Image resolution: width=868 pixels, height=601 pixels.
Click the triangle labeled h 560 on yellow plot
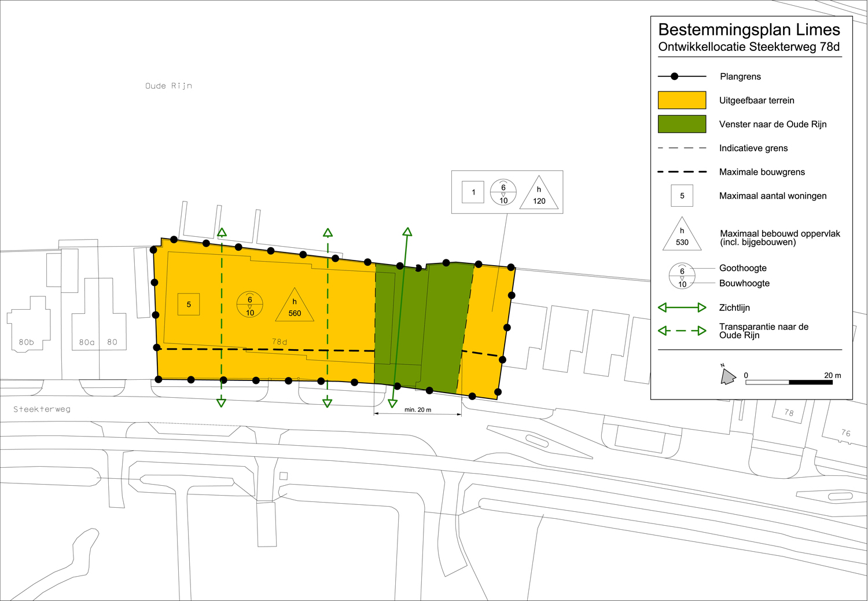click(x=295, y=305)
